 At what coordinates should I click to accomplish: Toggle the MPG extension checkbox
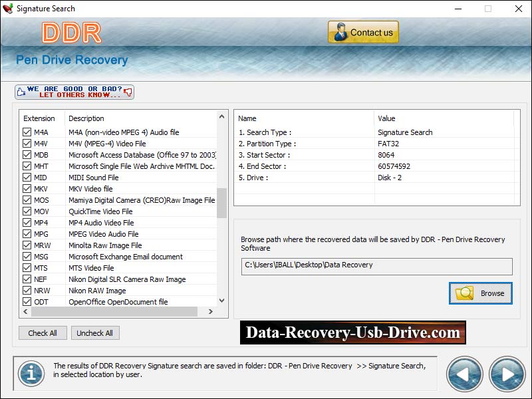tap(27, 234)
